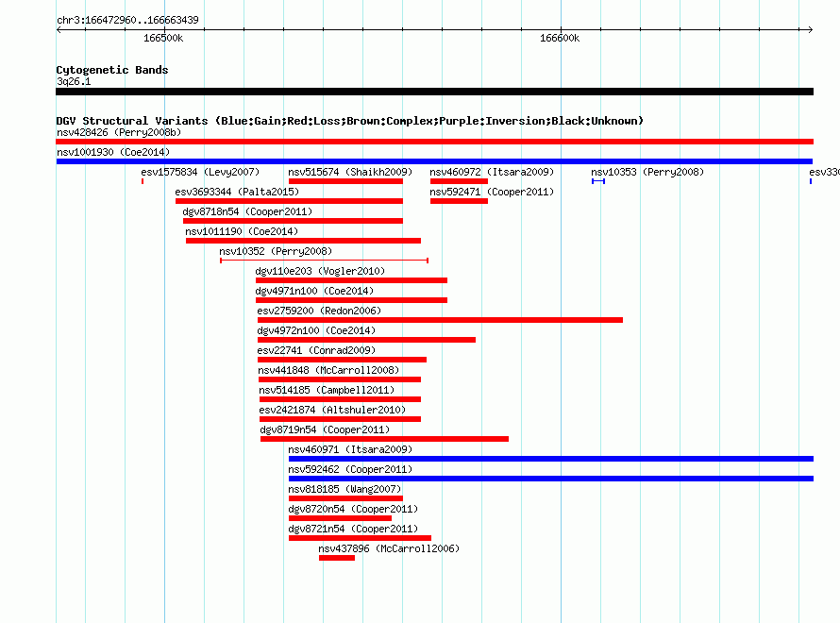Click the red bar under nsv460972
The width and height of the screenshot is (840, 623).
coord(459,181)
